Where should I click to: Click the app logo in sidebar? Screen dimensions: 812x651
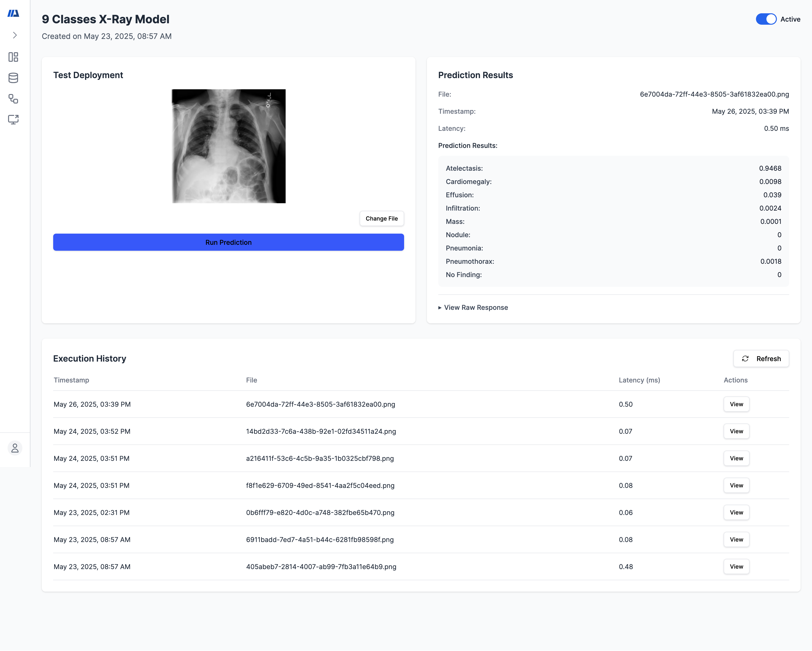(x=14, y=14)
